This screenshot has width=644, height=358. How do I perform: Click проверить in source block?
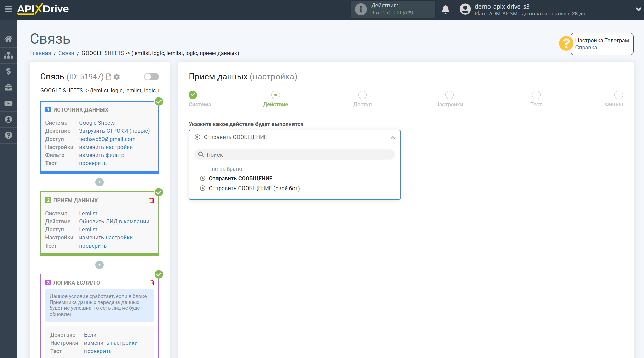(93, 163)
